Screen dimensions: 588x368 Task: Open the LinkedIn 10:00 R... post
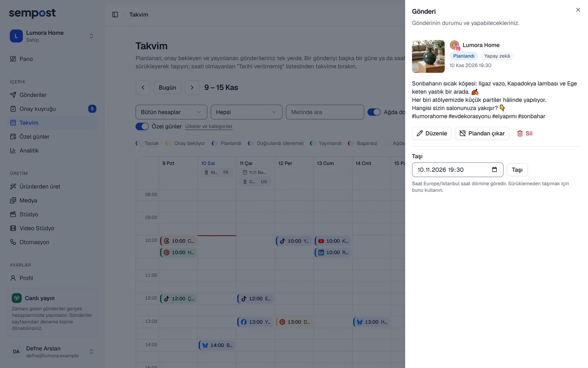(333, 252)
